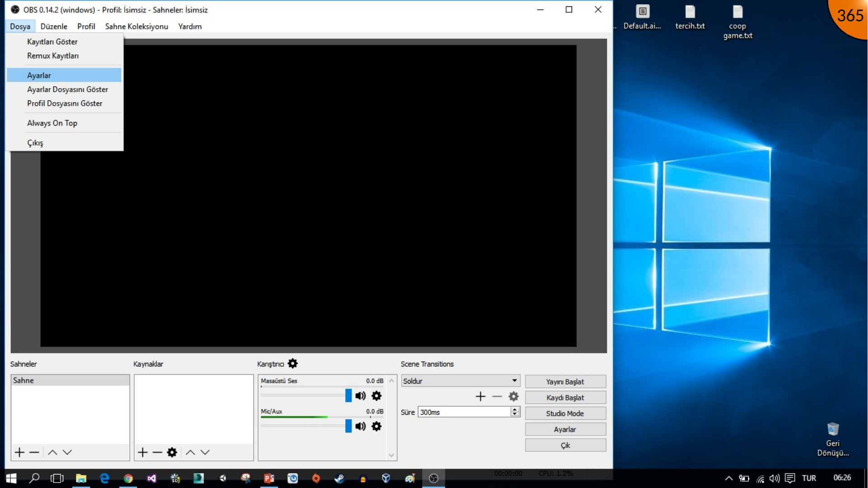Click mixer scrollbar up arrow
868x488 pixels.
[x=391, y=380]
